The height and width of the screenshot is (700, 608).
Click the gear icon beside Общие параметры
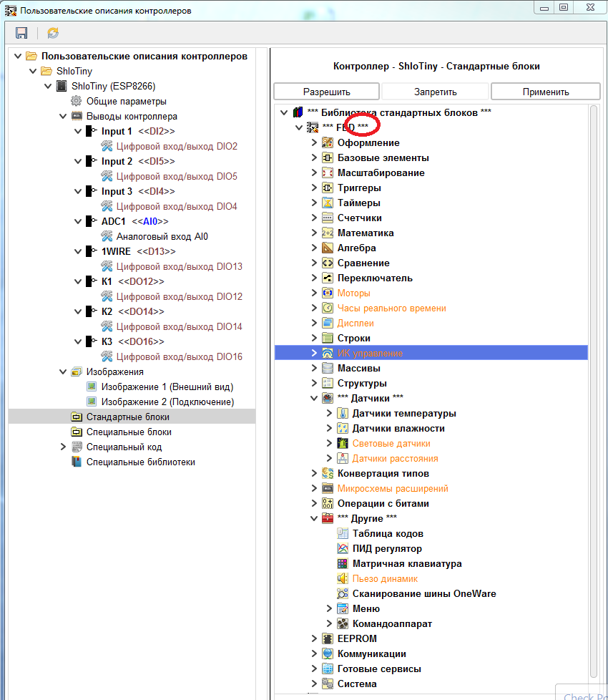click(77, 101)
